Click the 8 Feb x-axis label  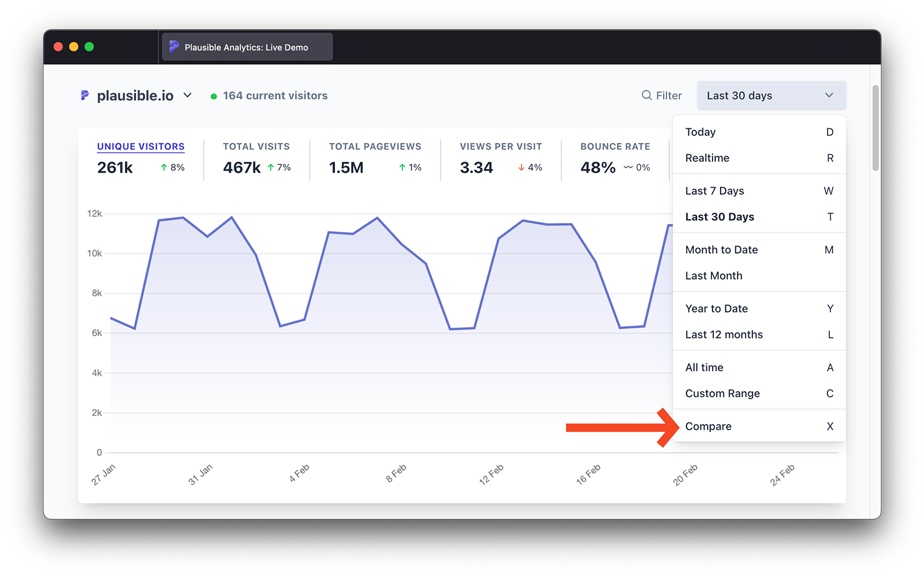click(396, 473)
